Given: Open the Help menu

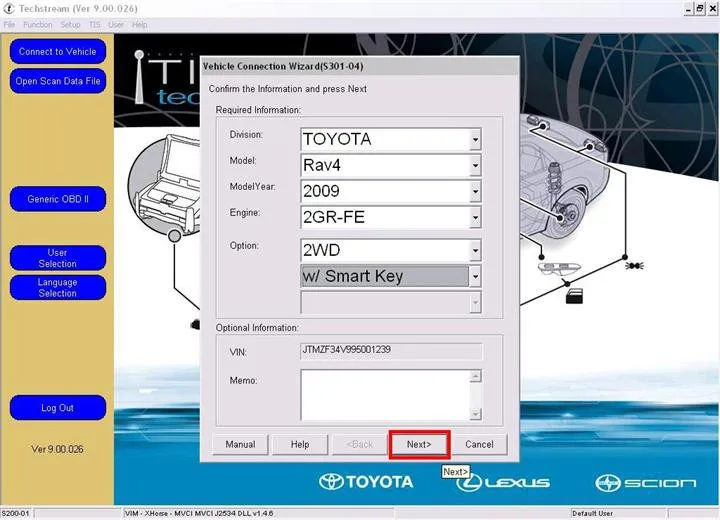Looking at the screenshot, I should [x=140, y=25].
